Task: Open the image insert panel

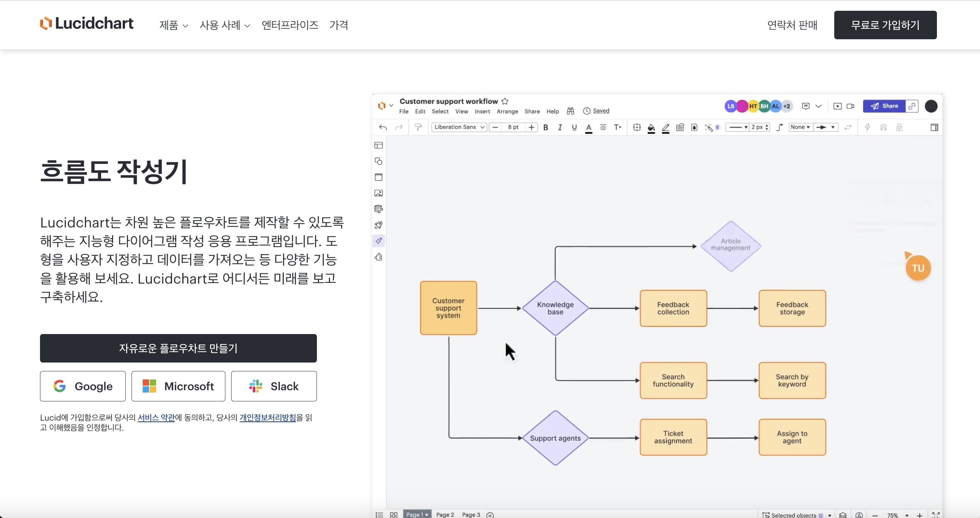Action: tap(378, 193)
